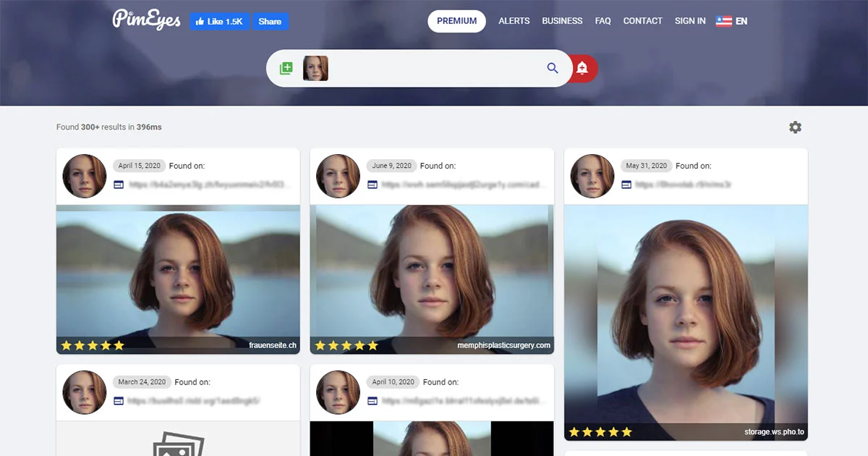
Task: Go to the PREMIUM page
Action: [x=456, y=21]
